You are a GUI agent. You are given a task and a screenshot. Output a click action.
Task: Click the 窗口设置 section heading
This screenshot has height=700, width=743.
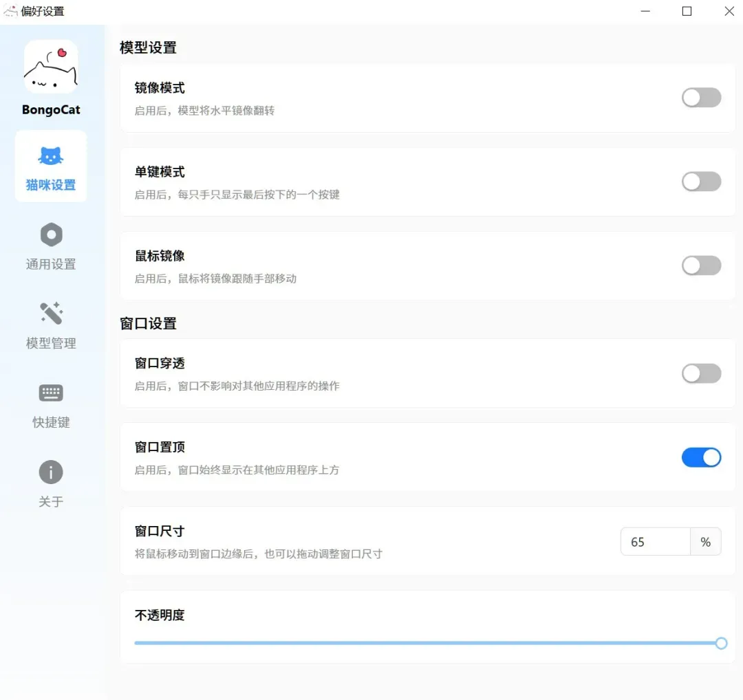tap(148, 323)
